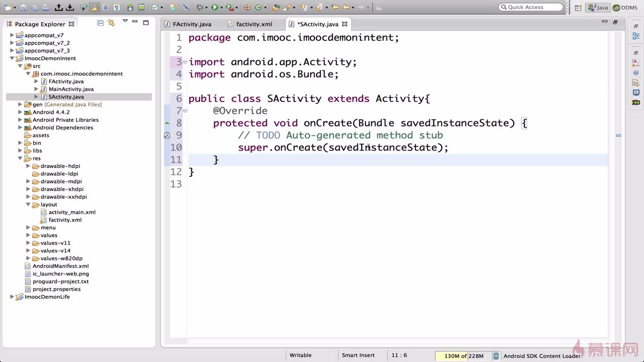644x362 pixels.
Task: Run the project with the green play icon
Action: tap(214, 8)
